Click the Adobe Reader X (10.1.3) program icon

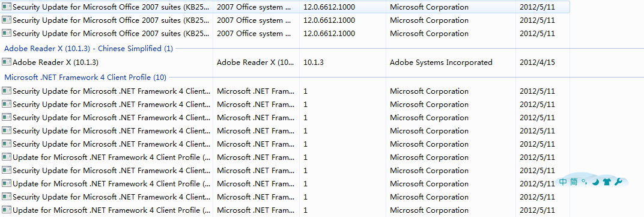[x=7, y=63]
